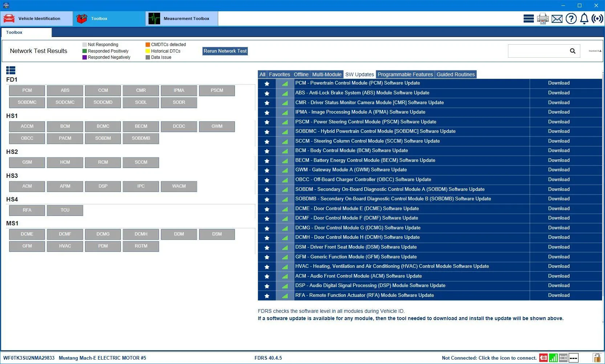This screenshot has height=364, width=605.
Task: Select the GWM module button under HS1
Action: click(x=217, y=126)
